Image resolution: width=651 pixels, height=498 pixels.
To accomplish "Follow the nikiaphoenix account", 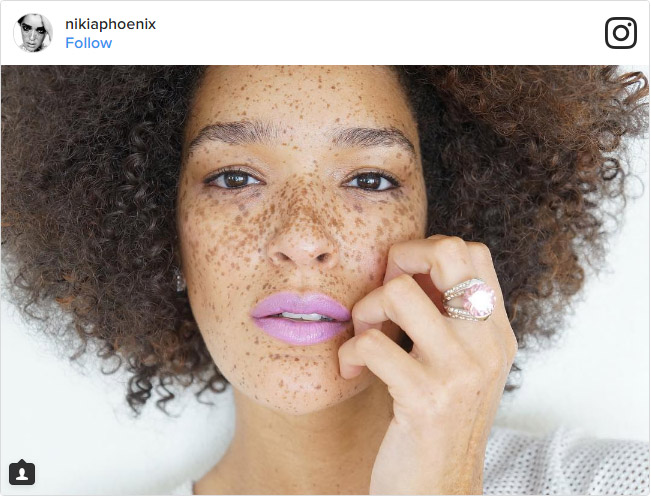I will (x=88, y=43).
